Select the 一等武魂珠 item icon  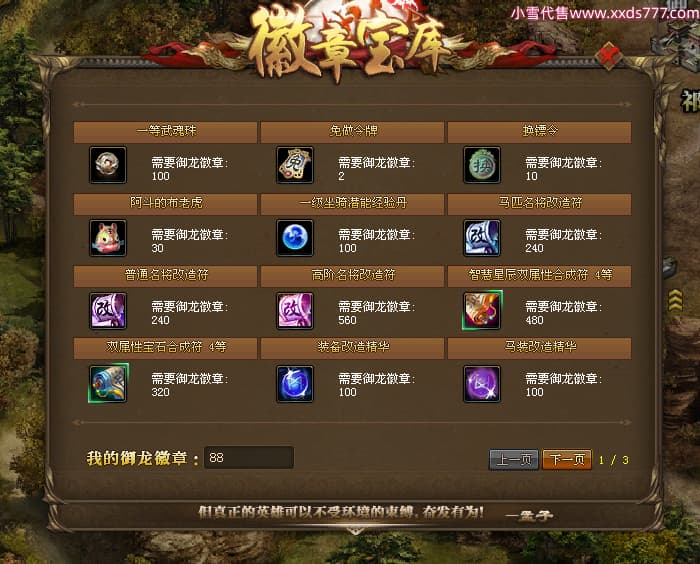point(108,165)
